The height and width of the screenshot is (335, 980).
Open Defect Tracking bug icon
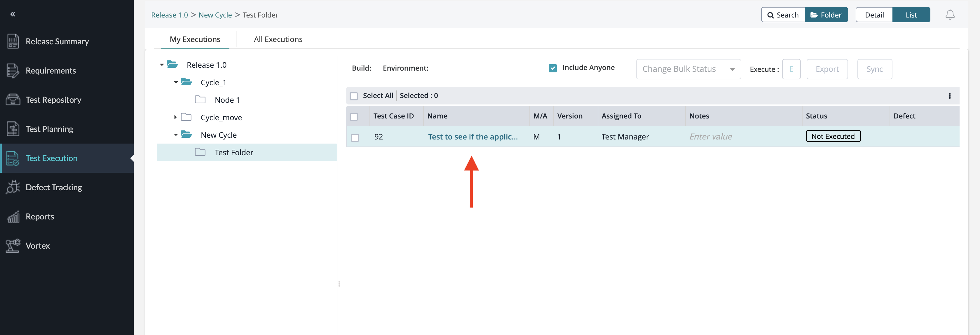tap(13, 187)
